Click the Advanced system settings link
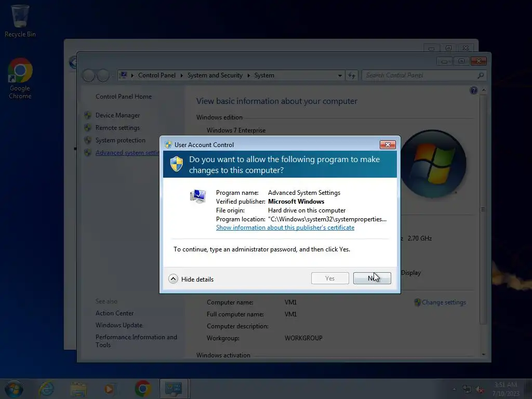The image size is (532, 399). (x=127, y=153)
